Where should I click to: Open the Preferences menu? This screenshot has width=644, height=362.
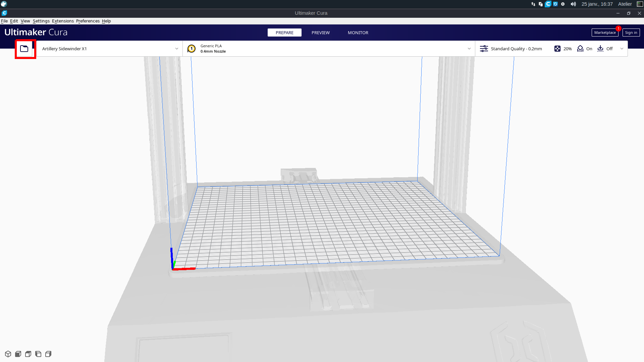pos(88,21)
